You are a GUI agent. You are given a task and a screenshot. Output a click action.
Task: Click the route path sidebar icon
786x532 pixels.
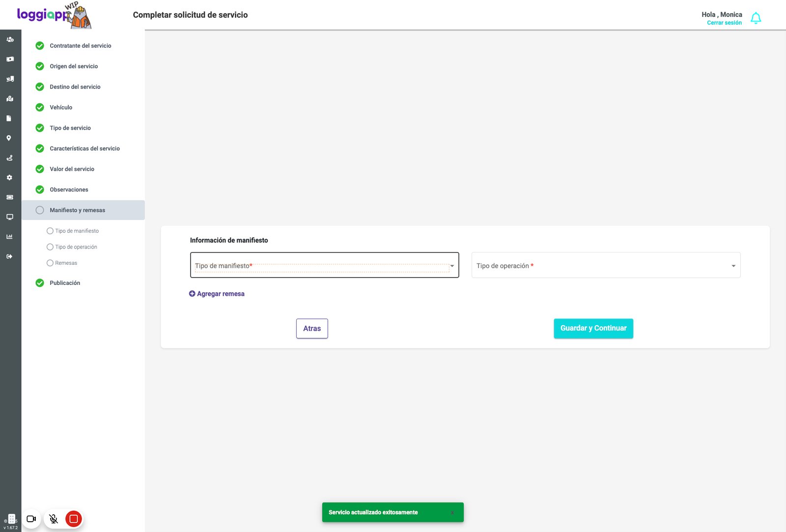click(9, 158)
